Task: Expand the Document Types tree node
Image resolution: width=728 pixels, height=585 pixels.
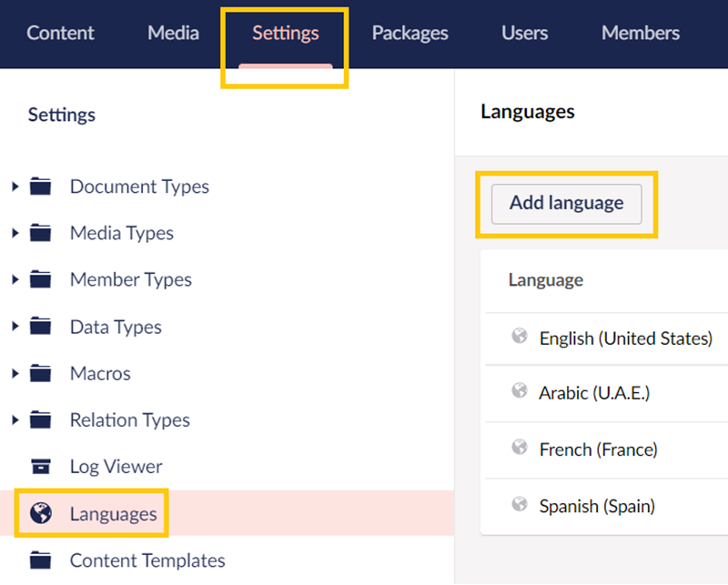Action: tap(15, 187)
